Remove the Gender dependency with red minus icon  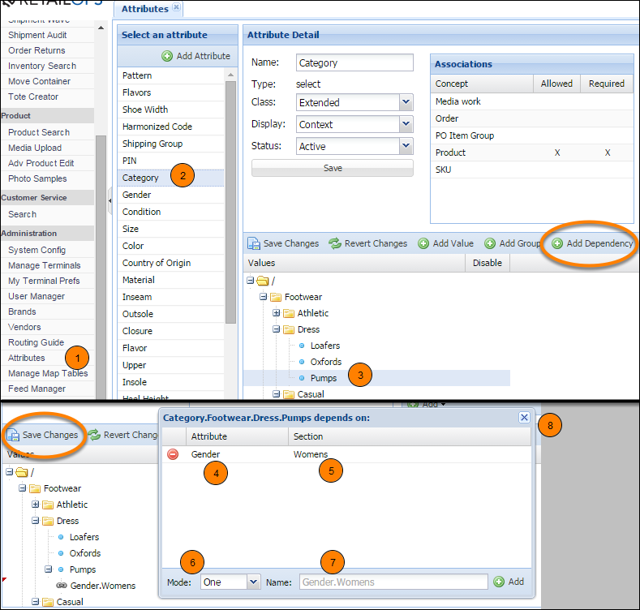pyautogui.click(x=173, y=454)
